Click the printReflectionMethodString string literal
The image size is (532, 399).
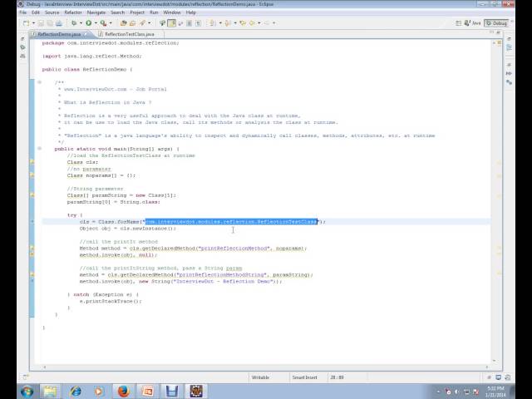(x=220, y=275)
